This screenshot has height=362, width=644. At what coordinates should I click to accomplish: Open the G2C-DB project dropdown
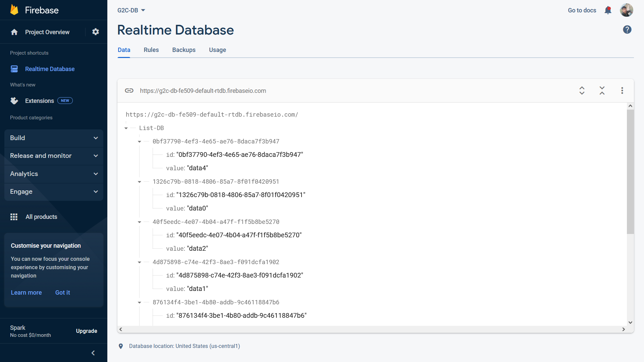(131, 10)
